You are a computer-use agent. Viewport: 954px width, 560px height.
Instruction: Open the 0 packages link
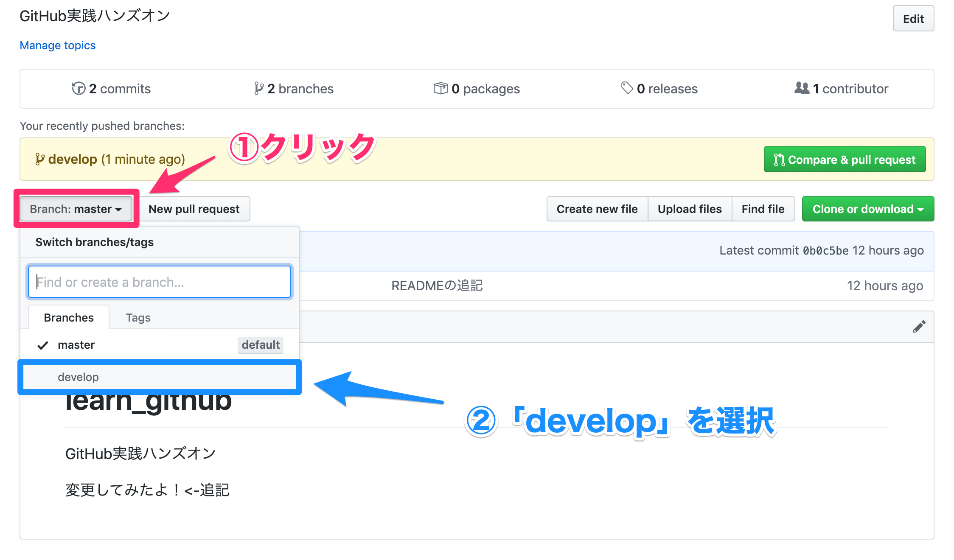[x=477, y=88]
